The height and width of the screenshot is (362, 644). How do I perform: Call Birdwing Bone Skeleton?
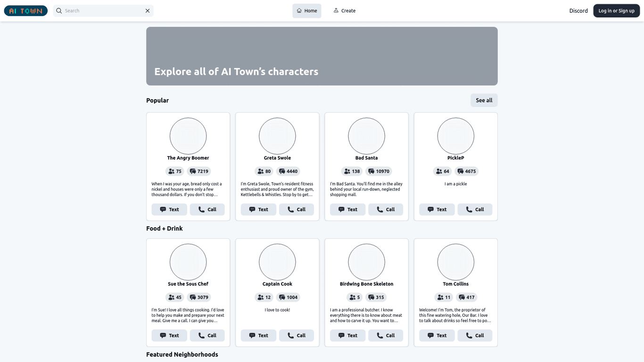(x=385, y=336)
